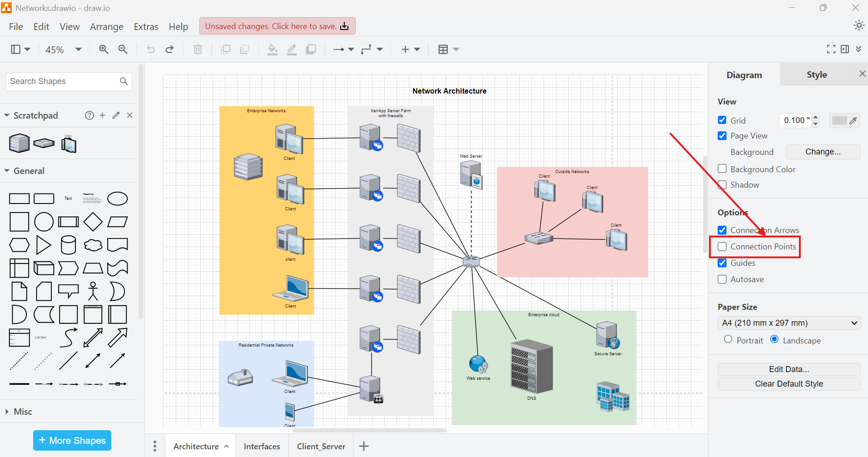This screenshot has width=868, height=457.
Task: Click the More Shapes button
Action: coord(72,440)
